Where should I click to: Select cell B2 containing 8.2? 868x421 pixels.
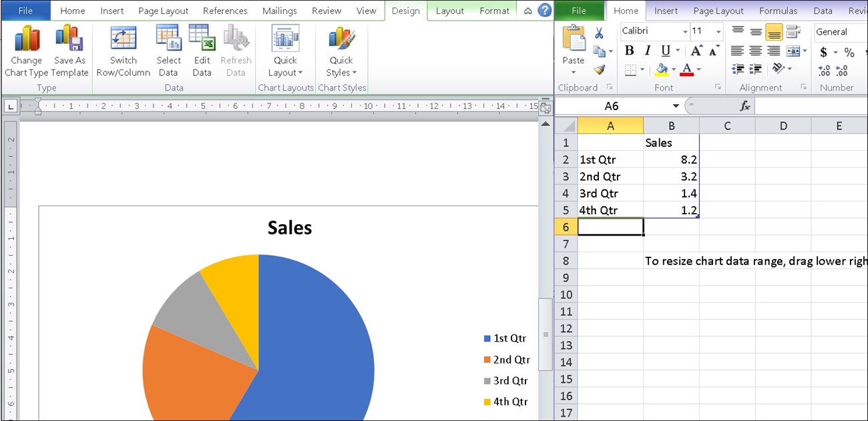(x=671, y=159)
